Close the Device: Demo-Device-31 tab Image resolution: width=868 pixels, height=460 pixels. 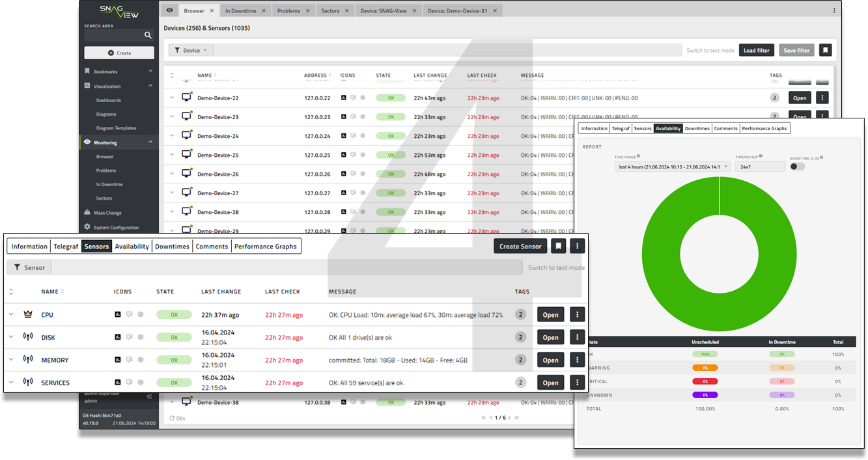496,11
